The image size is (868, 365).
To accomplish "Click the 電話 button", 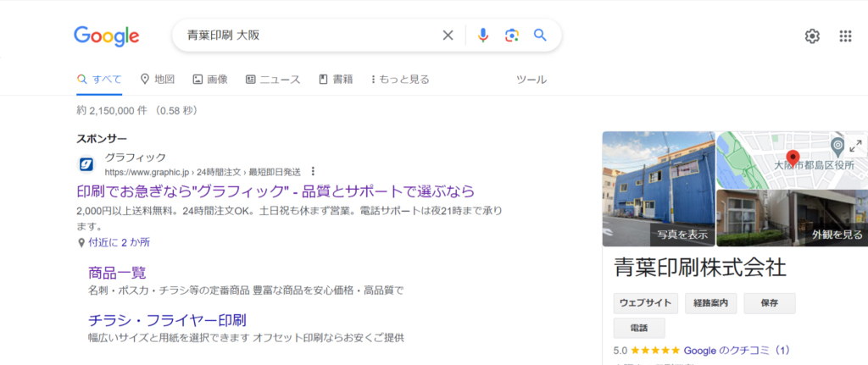I will click(x=639, y=328).
